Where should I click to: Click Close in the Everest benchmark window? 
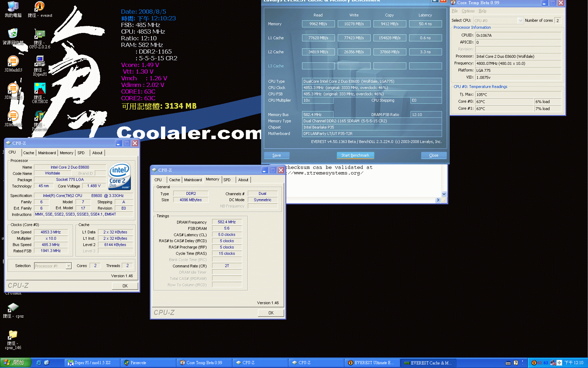point(434,155)
